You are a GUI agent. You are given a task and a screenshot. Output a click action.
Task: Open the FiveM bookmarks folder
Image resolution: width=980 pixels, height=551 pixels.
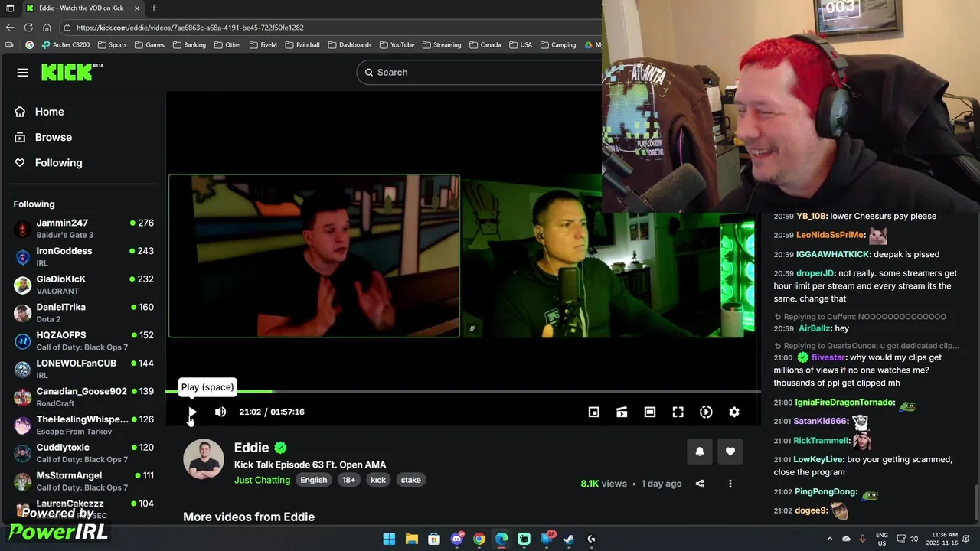263,44
